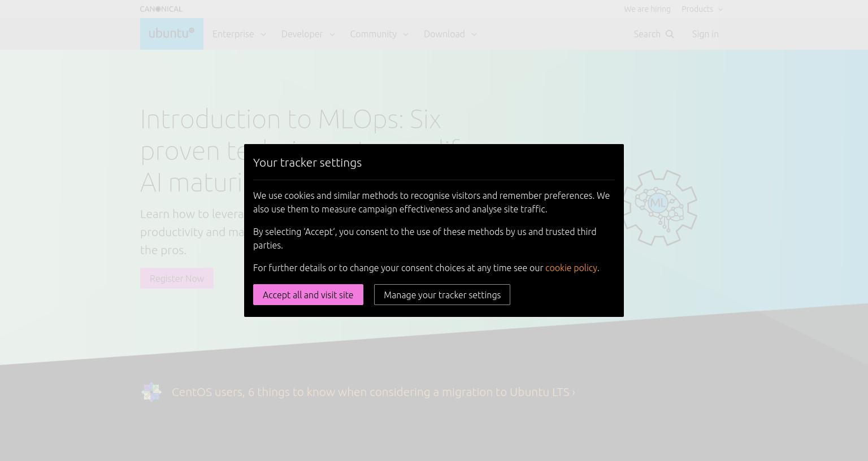868x461 pixels.
Task: Open the Enterprise menu item
Action: 233,34
